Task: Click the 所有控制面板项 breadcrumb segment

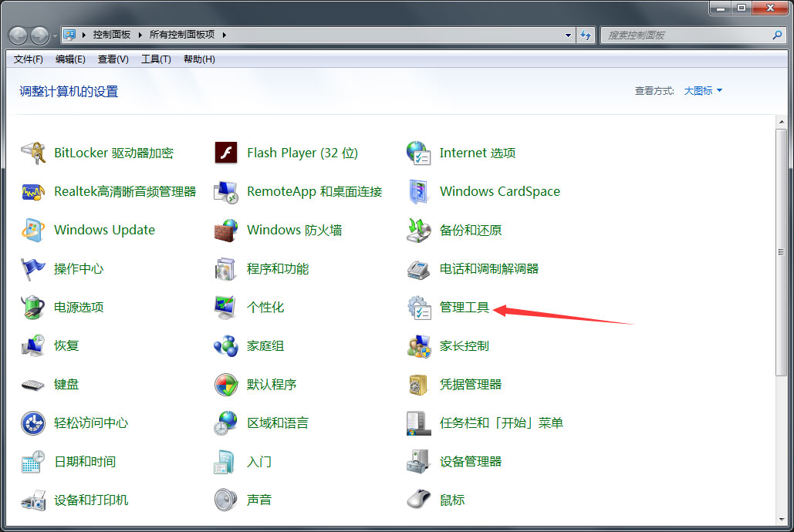Action: [x=182, y=35]
